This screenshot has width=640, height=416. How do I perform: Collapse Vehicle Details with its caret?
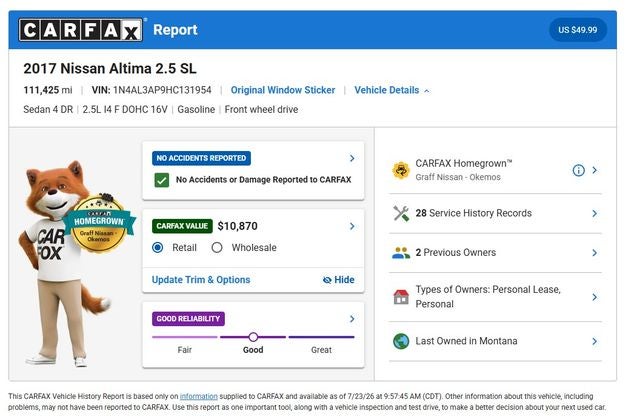(427, 91)
